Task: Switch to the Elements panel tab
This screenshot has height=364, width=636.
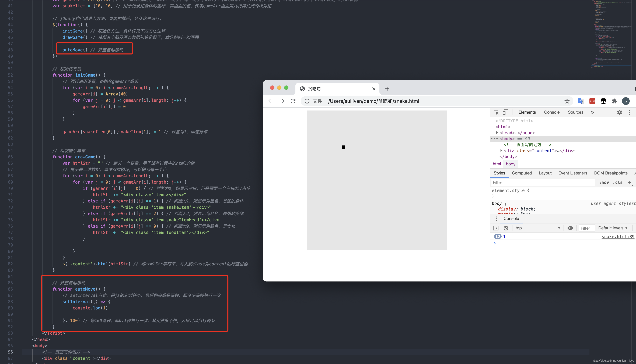Action: (527, 112)
